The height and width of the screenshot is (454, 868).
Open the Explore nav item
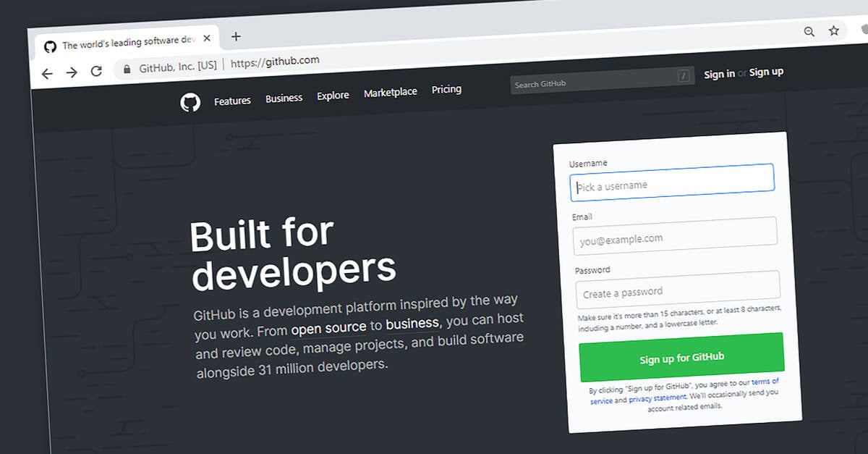pyautogui.click(x=333, y=95)
